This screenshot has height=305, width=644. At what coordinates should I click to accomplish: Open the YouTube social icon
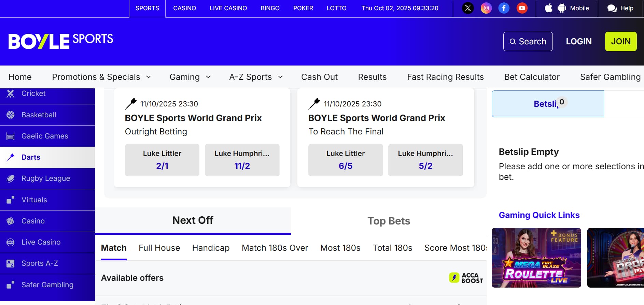522,8
